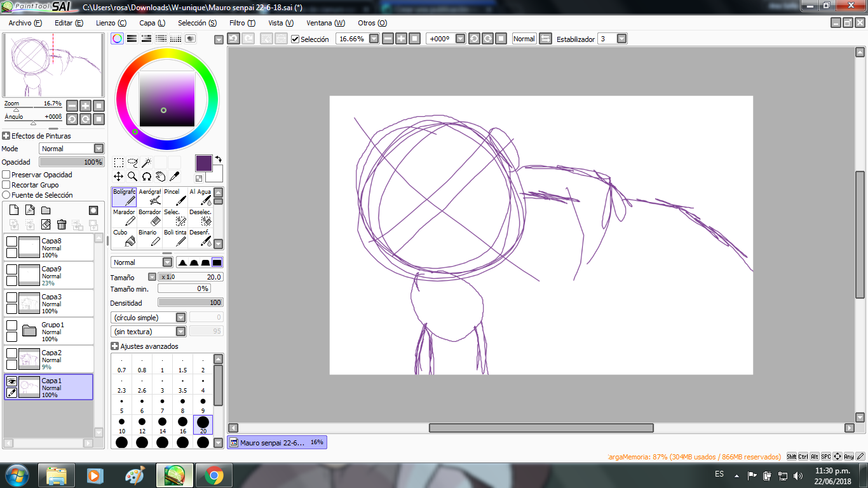868x488 pixels.
Task: Enable Preservar Opacidad checkbox
Action: pos(6,175)
